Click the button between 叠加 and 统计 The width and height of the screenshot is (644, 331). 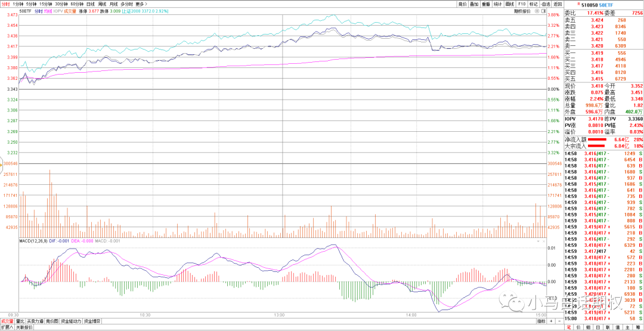click(x=486, y=4)
